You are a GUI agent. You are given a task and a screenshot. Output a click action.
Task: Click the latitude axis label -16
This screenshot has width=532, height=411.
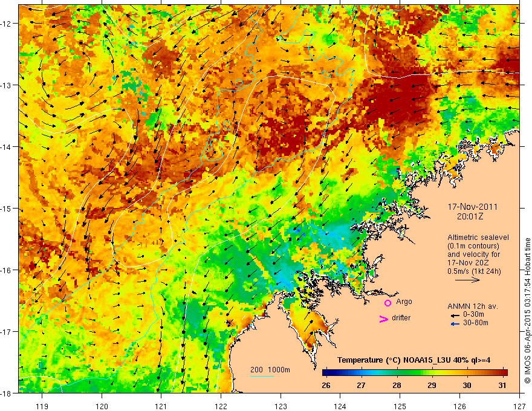tap(7, 270)
